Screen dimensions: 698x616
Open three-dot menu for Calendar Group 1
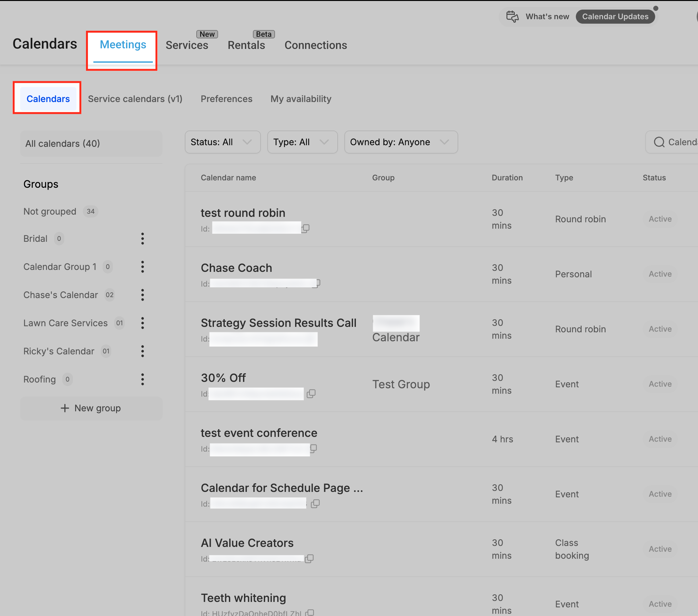142,266
